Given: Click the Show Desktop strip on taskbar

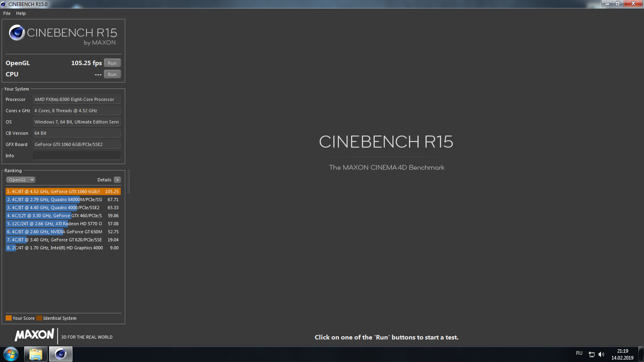Looking at the screenshot, I should (641, 354).
